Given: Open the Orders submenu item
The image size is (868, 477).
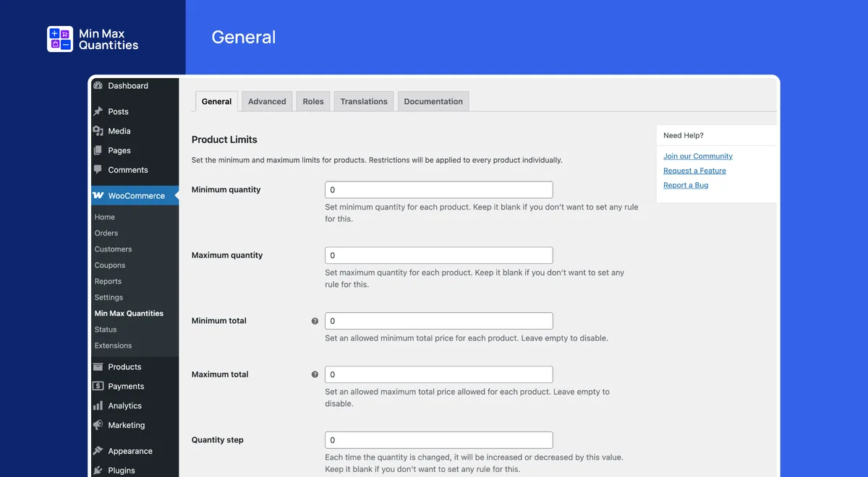Looking at the screenshot, I should pos(106,233).
